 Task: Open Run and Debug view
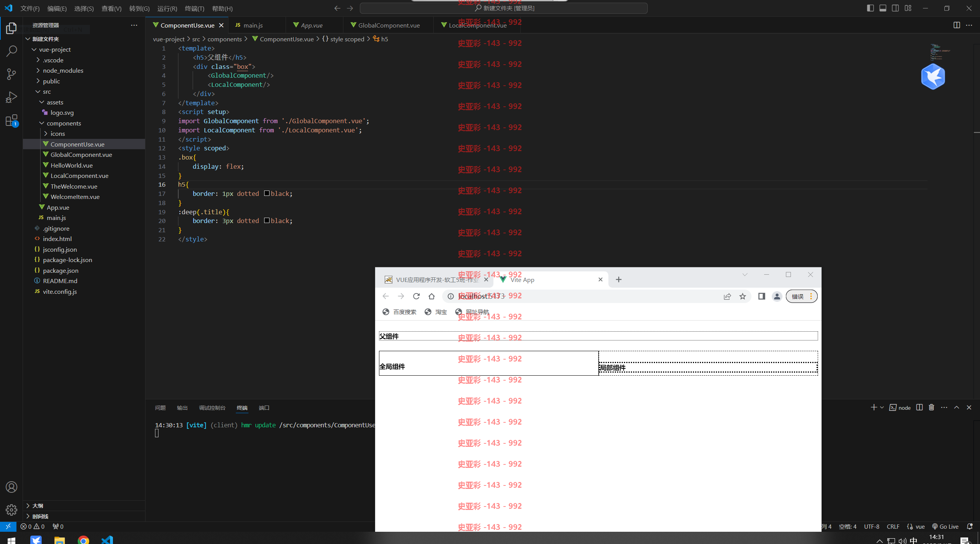11,97
